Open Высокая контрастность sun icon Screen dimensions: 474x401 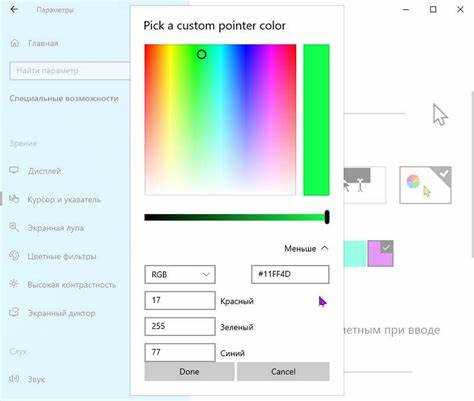14,284
